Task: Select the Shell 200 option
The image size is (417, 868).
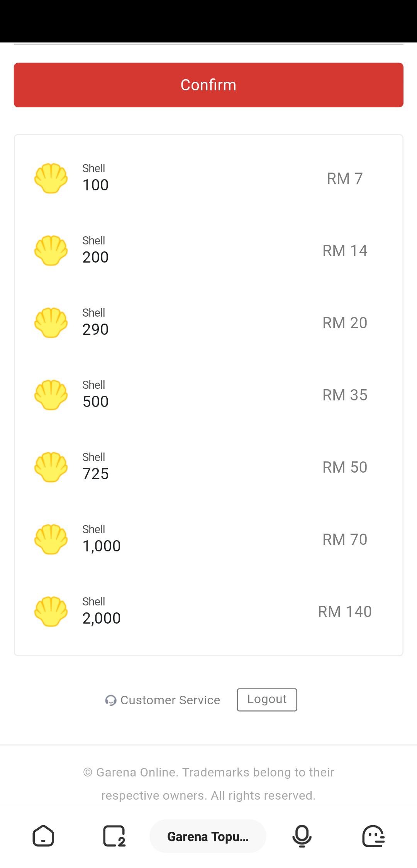Action: pos(208,250)
